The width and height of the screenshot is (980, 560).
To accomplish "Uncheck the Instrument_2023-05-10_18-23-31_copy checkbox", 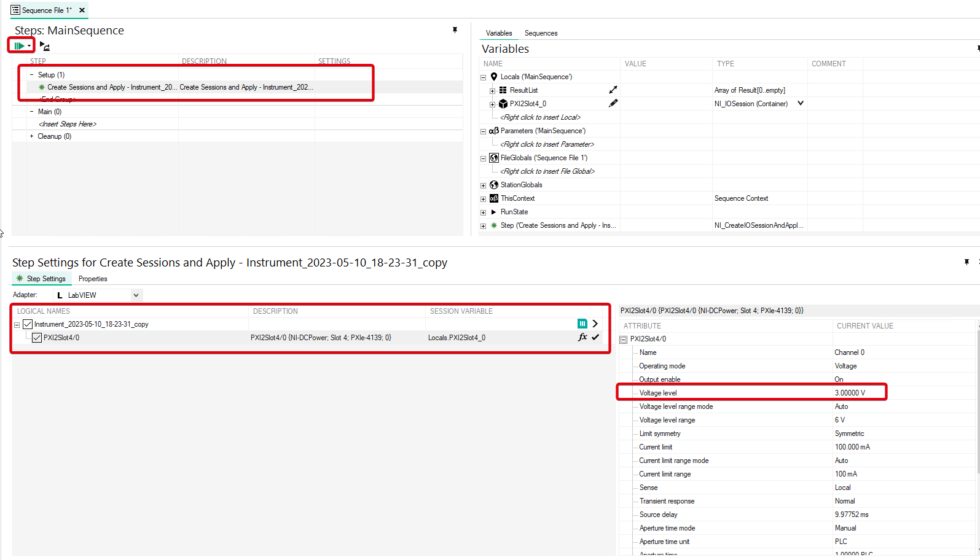I will tap(28, 324).
